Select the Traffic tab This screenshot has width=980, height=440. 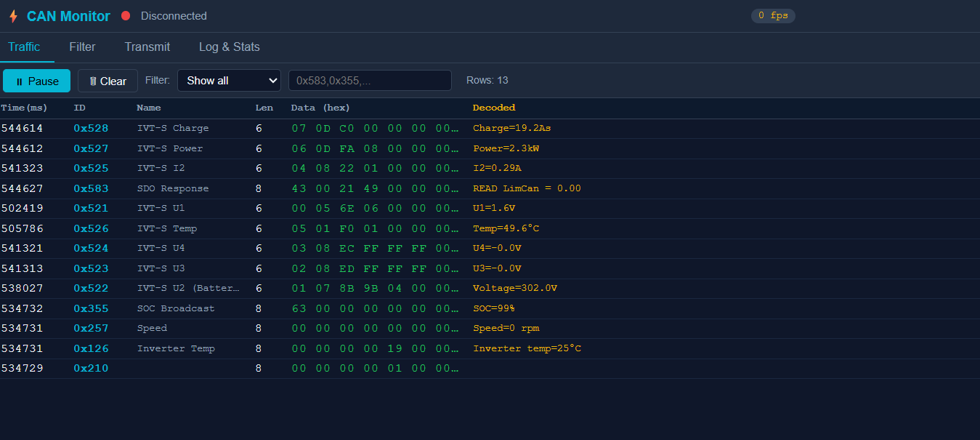(24, 47)
